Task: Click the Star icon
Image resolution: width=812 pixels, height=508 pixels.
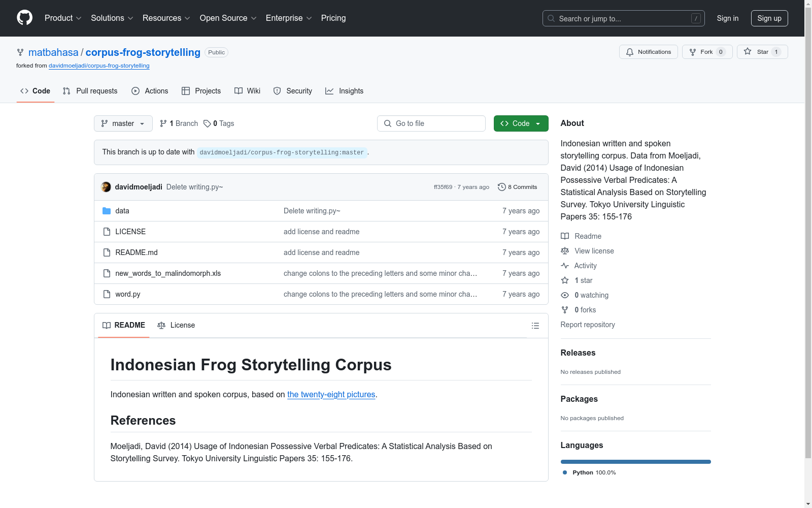Action: click(748, 51)
